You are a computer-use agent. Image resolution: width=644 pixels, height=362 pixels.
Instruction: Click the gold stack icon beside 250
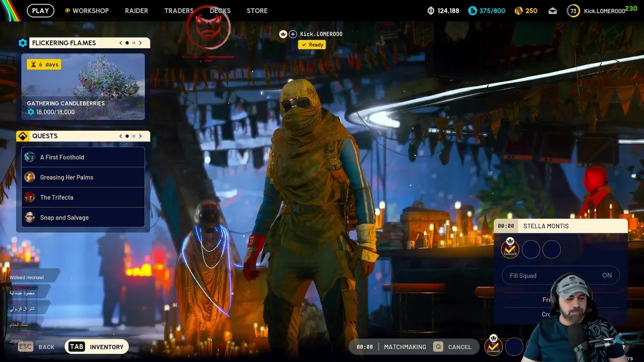[519, 11]
